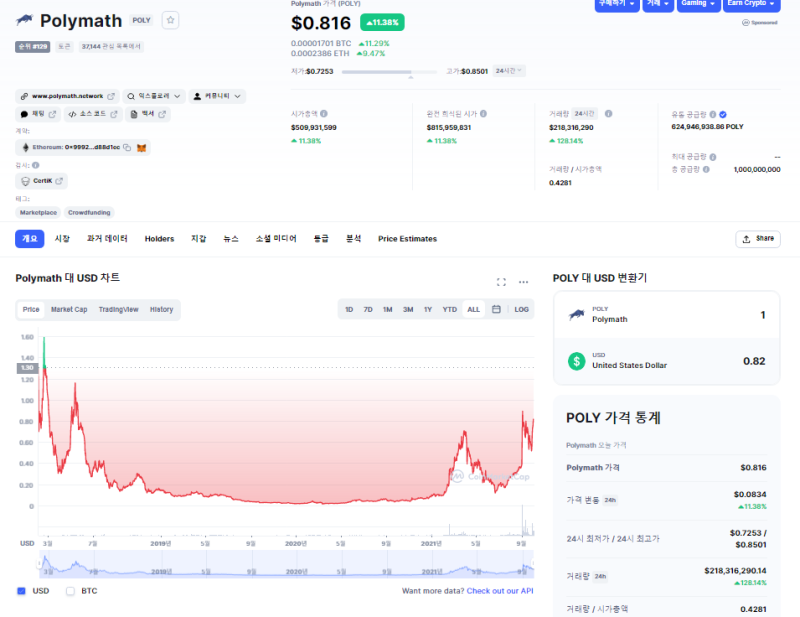Open the chart date picker calendar
The width and height of the screenshot is (800, 617).
pyautogui.click(x=496, y=309)
